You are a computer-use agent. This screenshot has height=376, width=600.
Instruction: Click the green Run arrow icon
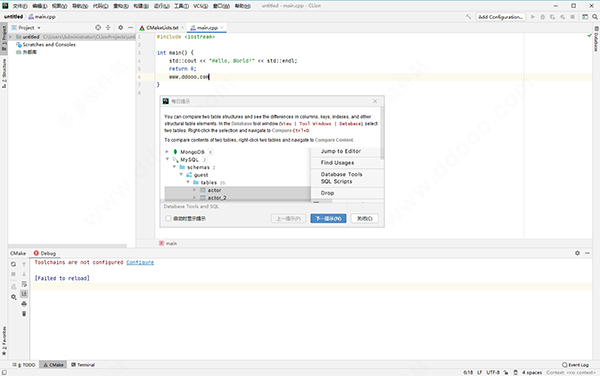tap(532, 17)
